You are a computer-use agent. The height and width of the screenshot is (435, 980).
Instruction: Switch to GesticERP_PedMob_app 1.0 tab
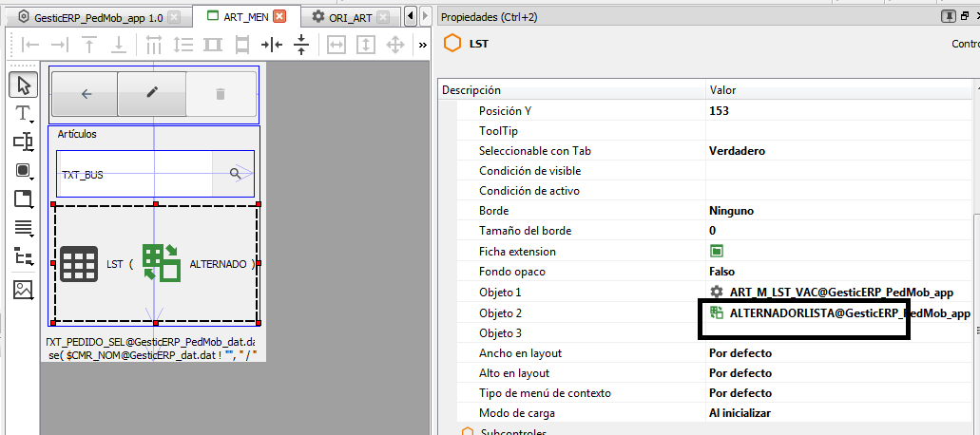(99, 17)
